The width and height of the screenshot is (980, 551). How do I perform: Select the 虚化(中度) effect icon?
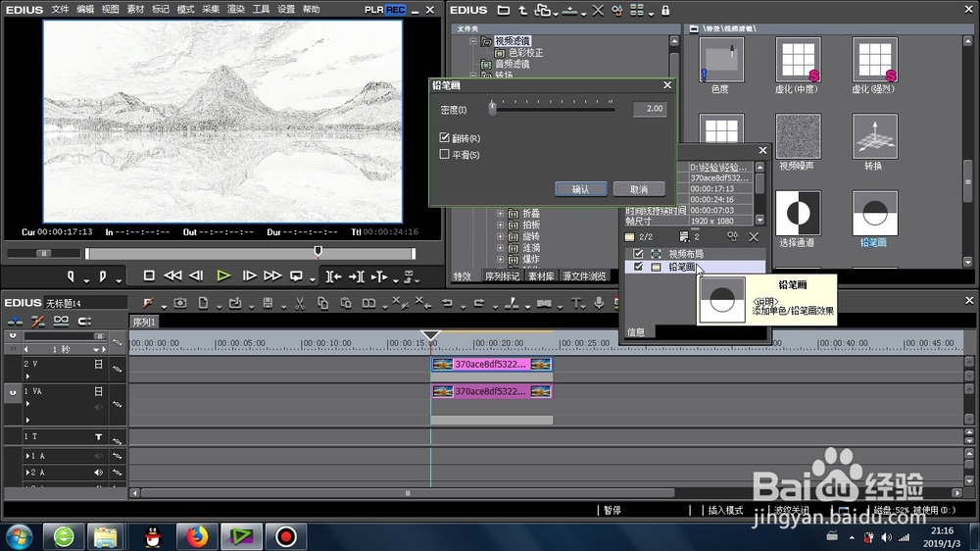pos(798,60)
